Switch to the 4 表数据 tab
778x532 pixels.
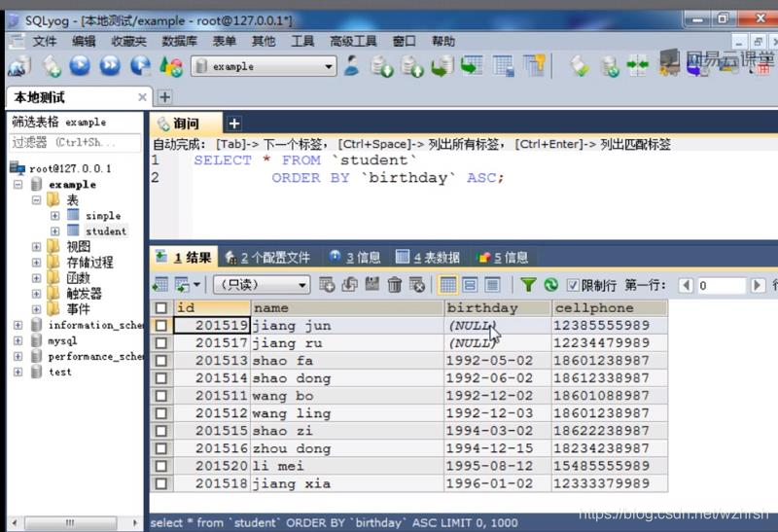click(428, 257)
